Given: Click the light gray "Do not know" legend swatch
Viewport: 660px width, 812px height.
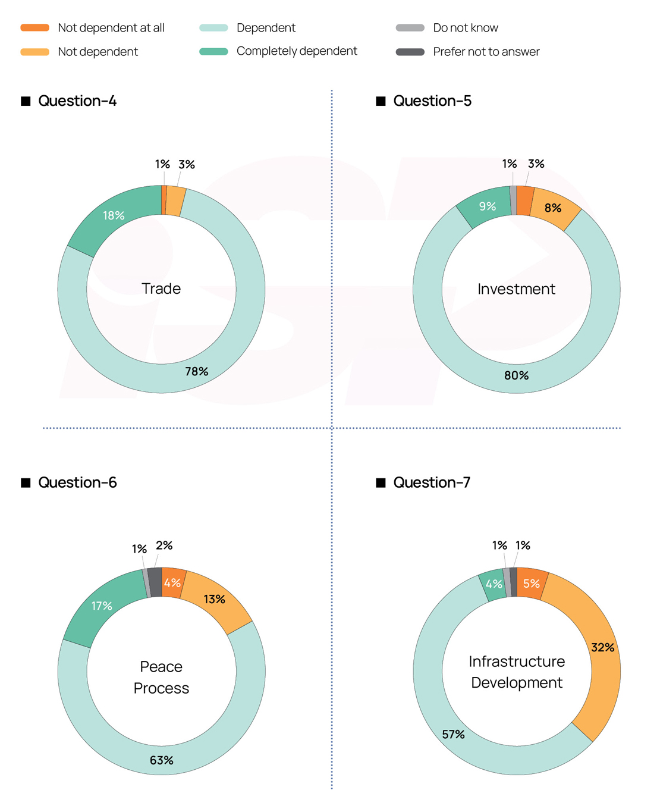Looking at the screenshot, I should coord(410,28).
